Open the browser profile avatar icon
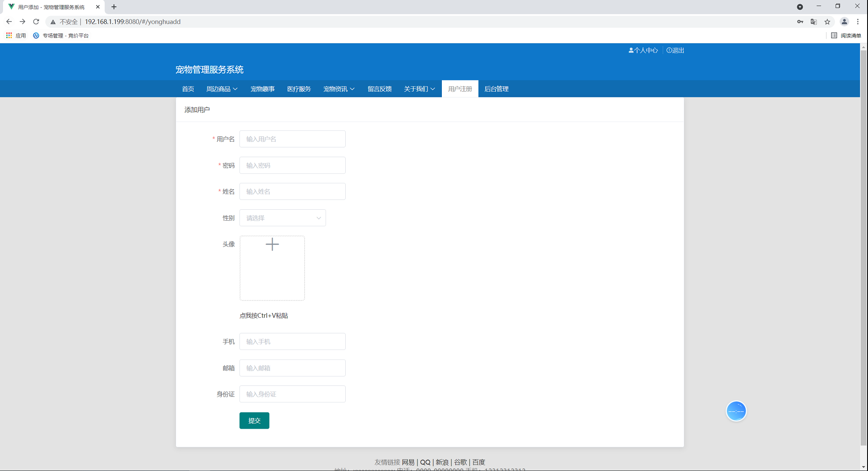The image size is (868, 471). [844, 22]
